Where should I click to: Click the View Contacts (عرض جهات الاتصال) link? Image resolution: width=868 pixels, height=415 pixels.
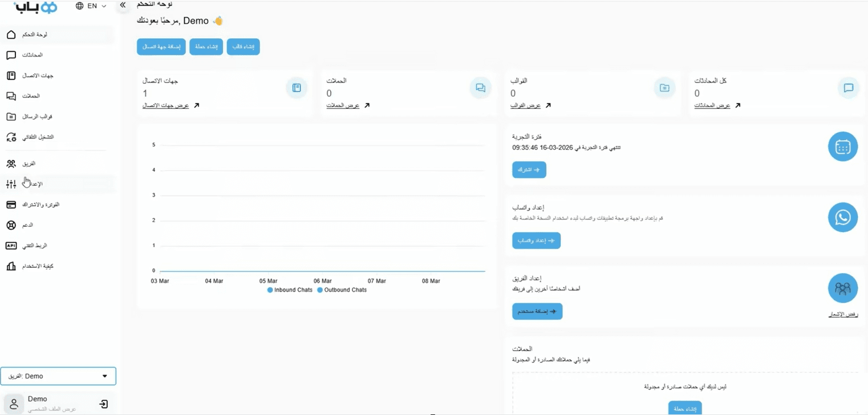(165, 105)
